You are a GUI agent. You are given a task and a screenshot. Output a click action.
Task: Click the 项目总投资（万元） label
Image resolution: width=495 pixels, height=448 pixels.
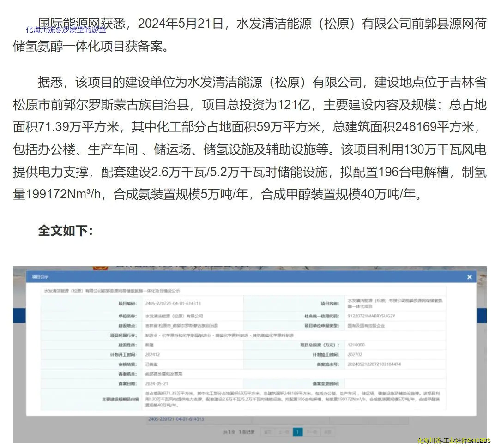click(x=320, y=345)
